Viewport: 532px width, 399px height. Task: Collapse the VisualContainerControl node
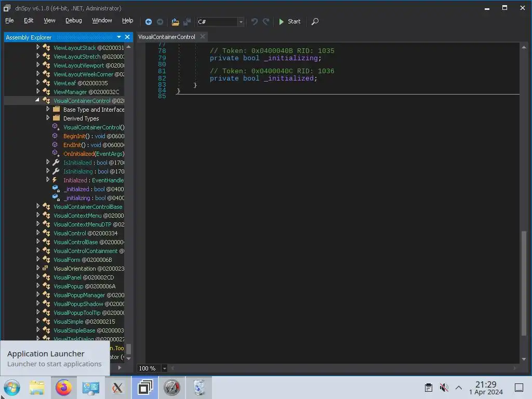[37, 100]
